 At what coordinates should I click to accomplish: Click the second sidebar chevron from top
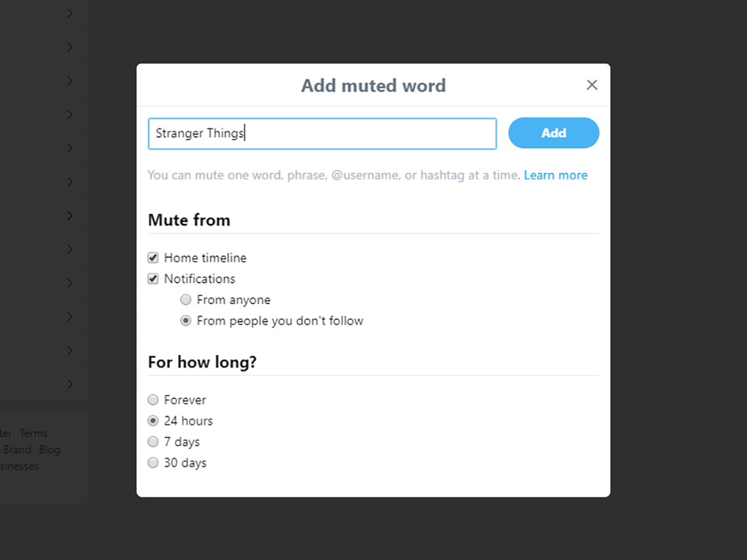pos(70,47)
